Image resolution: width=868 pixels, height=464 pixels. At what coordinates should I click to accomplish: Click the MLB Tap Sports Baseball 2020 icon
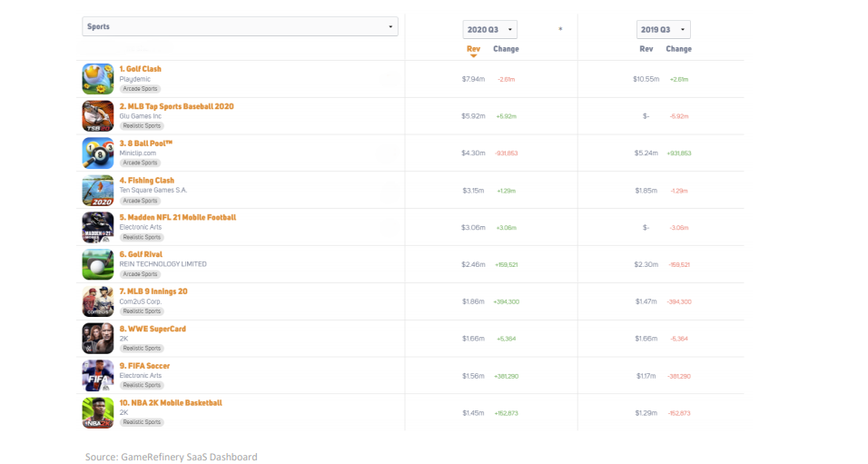coord(98,116)
